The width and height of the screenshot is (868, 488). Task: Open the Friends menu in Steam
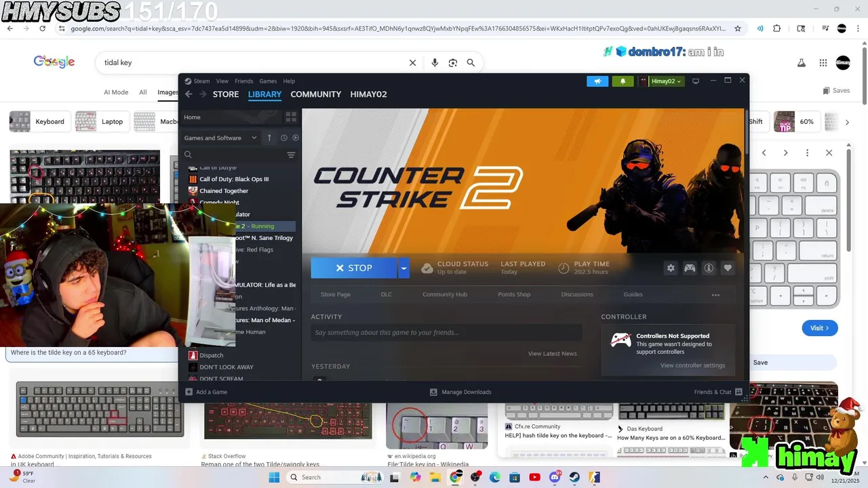coord(243,81)
